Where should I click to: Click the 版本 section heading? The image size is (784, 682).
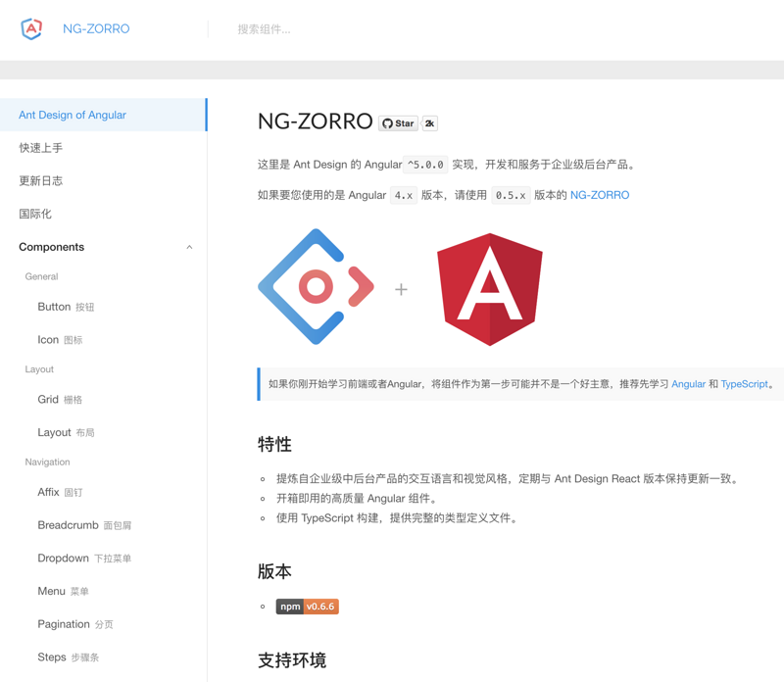(274, 571)
